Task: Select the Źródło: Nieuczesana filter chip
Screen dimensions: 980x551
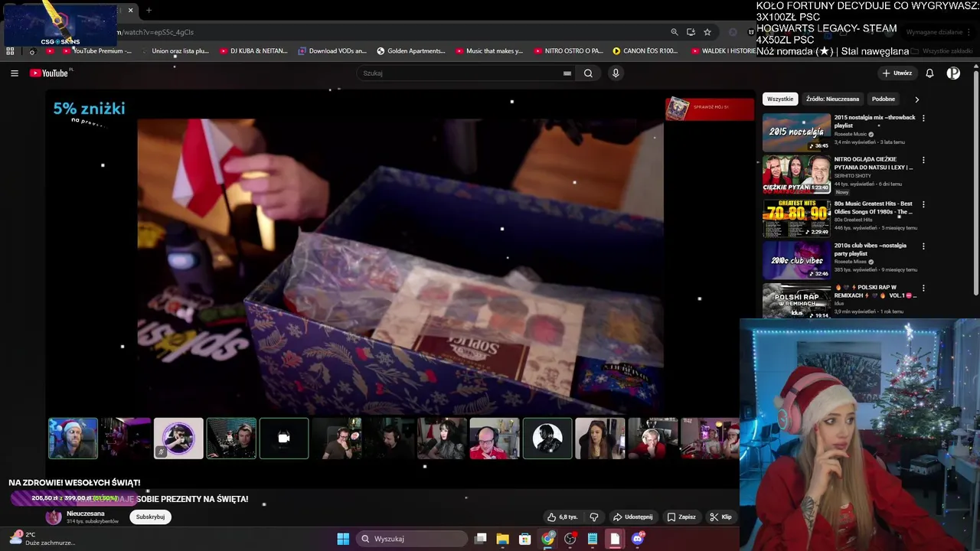Action: coord(832,99)
